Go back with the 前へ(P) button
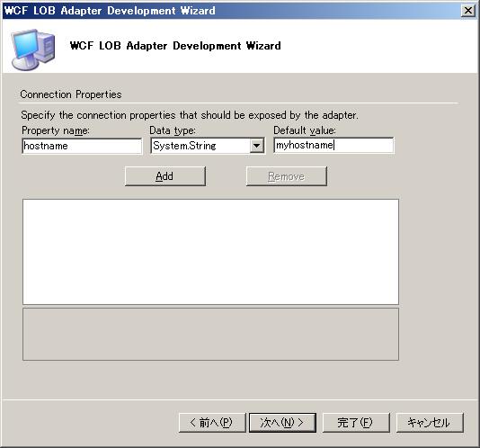Viewport: 480px width, 448px height. [x=212, y=423]
